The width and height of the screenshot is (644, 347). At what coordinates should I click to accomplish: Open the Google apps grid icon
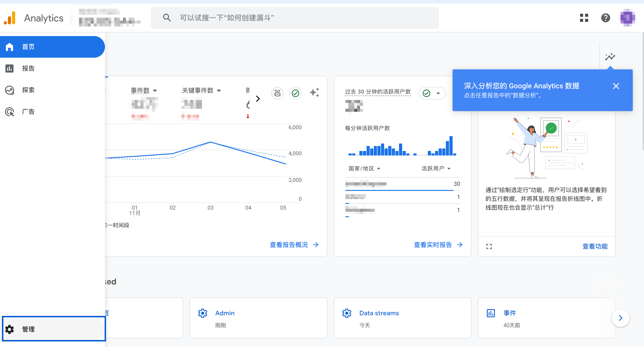point(584,18)
